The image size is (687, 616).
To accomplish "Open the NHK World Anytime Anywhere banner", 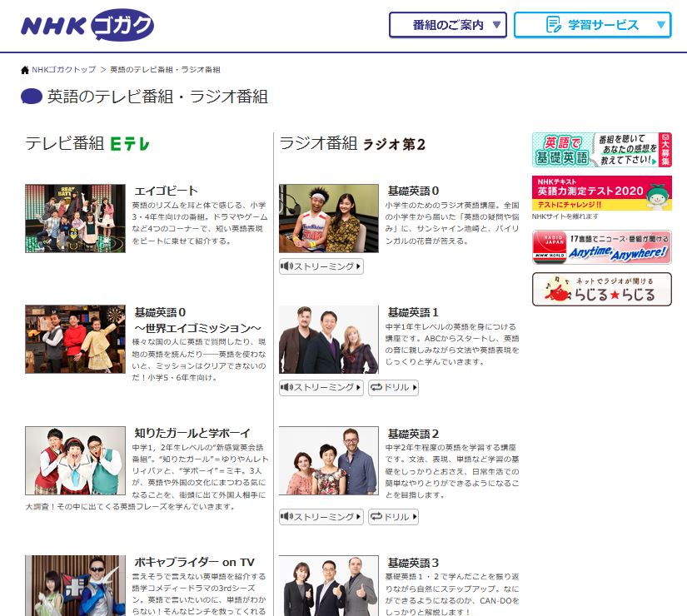I will (x=601, y=247).
